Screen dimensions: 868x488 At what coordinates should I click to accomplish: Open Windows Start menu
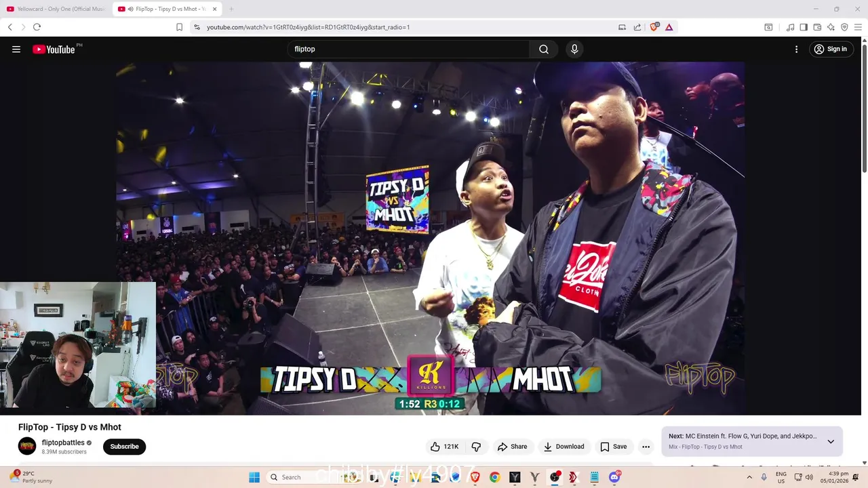[x=254, y=477]
